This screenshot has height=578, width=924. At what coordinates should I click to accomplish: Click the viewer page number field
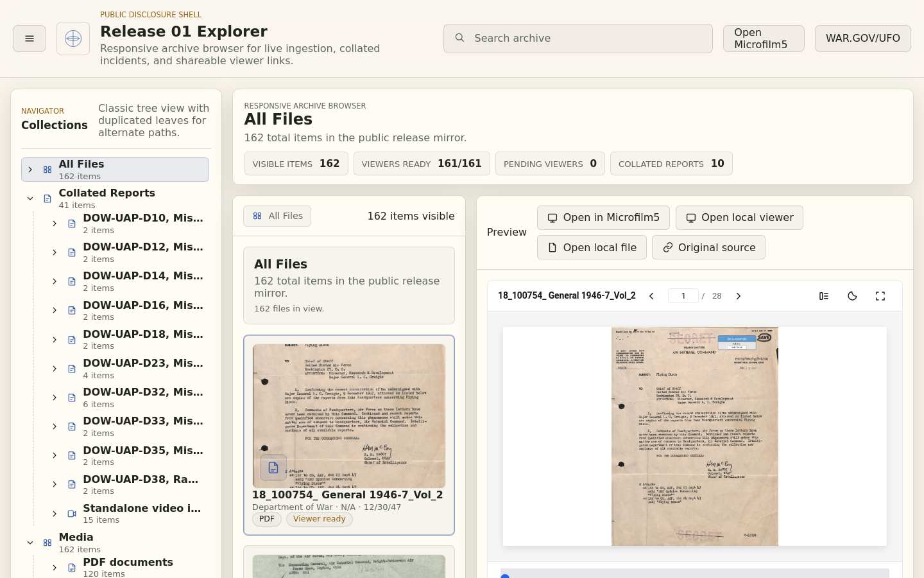683,296
